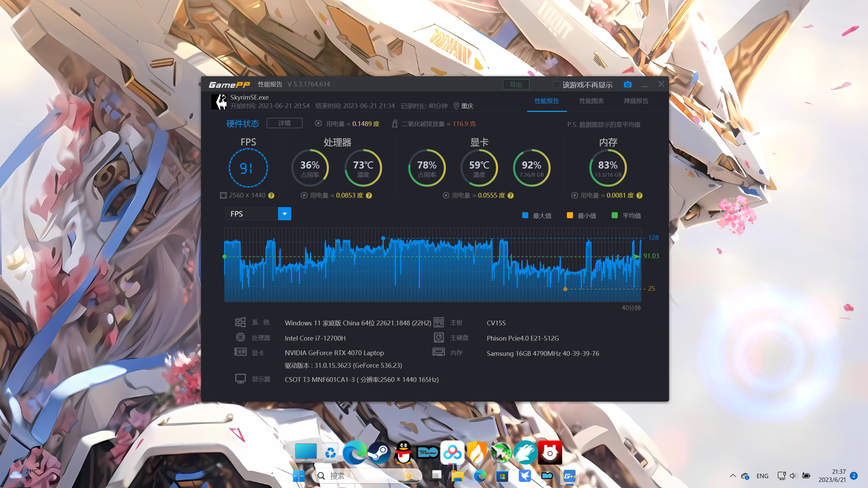Click the memory 83% usage gauge

click(x=608, y=168)
